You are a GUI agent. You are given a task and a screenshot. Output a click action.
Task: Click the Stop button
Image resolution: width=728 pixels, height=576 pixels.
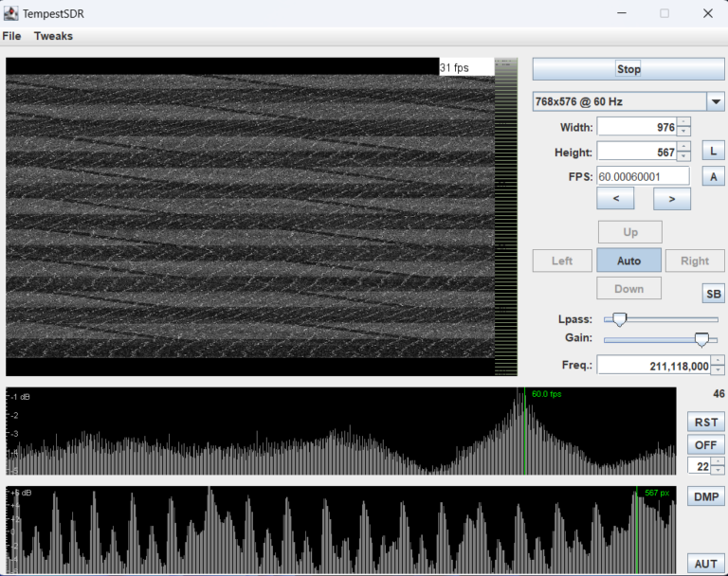click(628, 69)
